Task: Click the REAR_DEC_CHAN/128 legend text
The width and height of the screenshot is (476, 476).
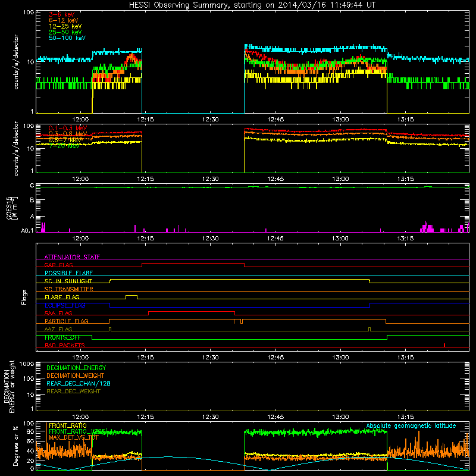Action: tap(79, 383)
